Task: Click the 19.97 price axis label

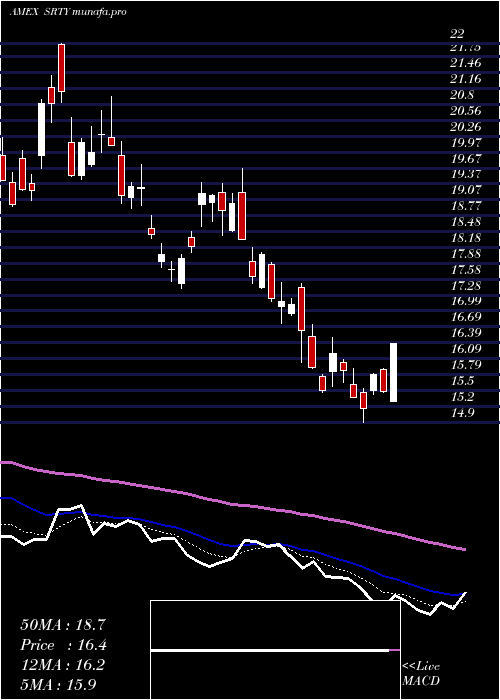Action: click(x=465, y=142)
